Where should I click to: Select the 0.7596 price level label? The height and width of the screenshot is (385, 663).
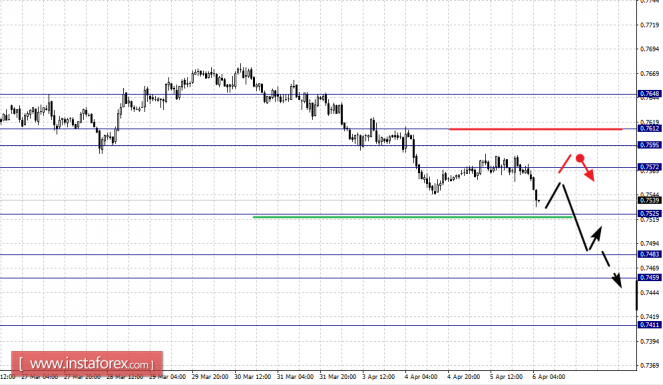[649, 145]
